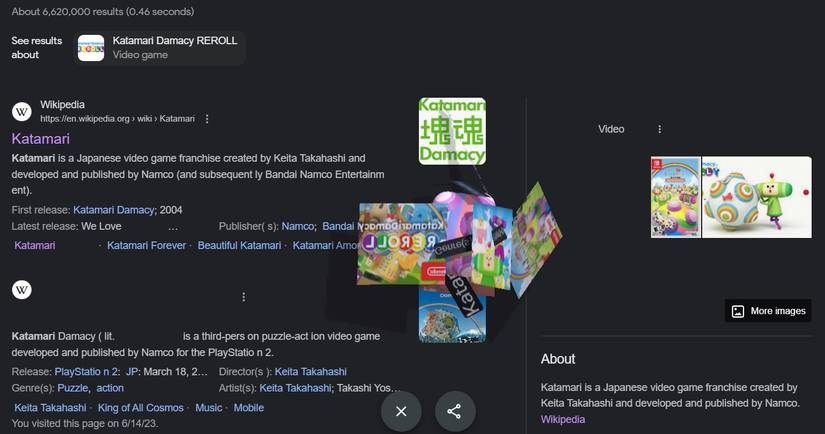
Task: Open options menu for the Katamari Wikipedia result
Action: tap(207, 119)
